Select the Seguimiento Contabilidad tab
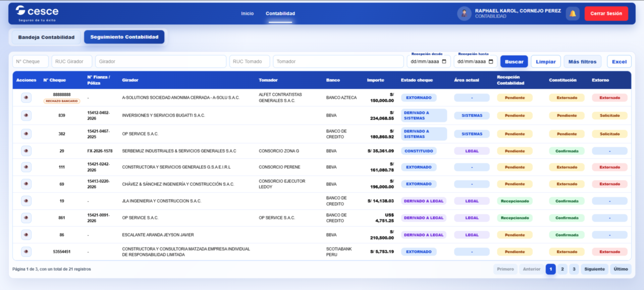 tap(124, 37)
